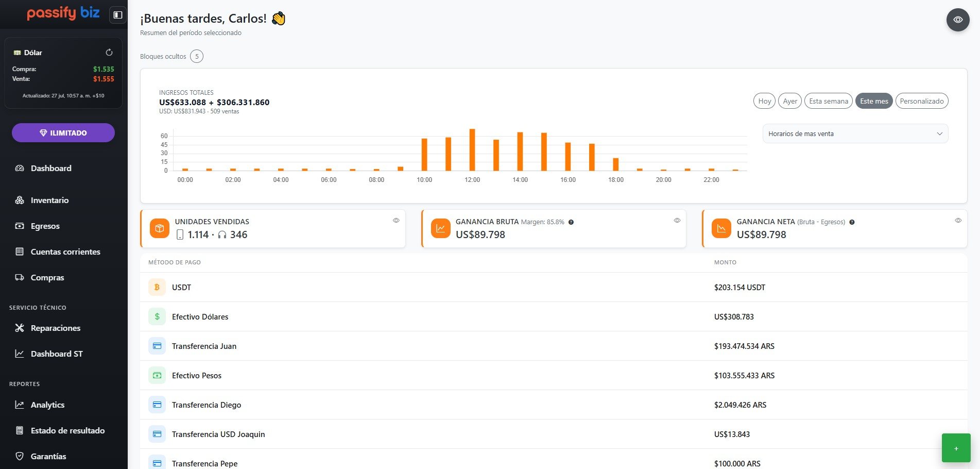The height and width of the screenshot is (469, 980).
Task: Click the Ganancia Bruta chart icon
Action: tap(440, 228)
